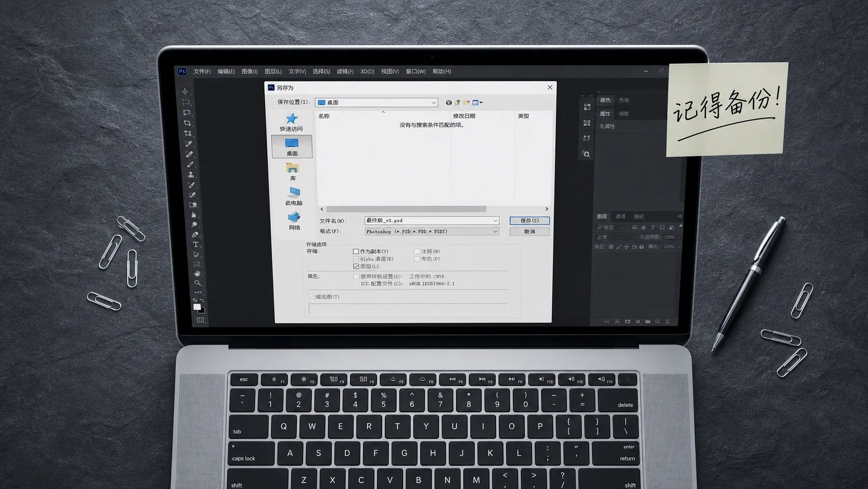Screen dimensions: 868x489
Task: Open the Layer (图层) menu in menu bar
Action: coord(273,72)
